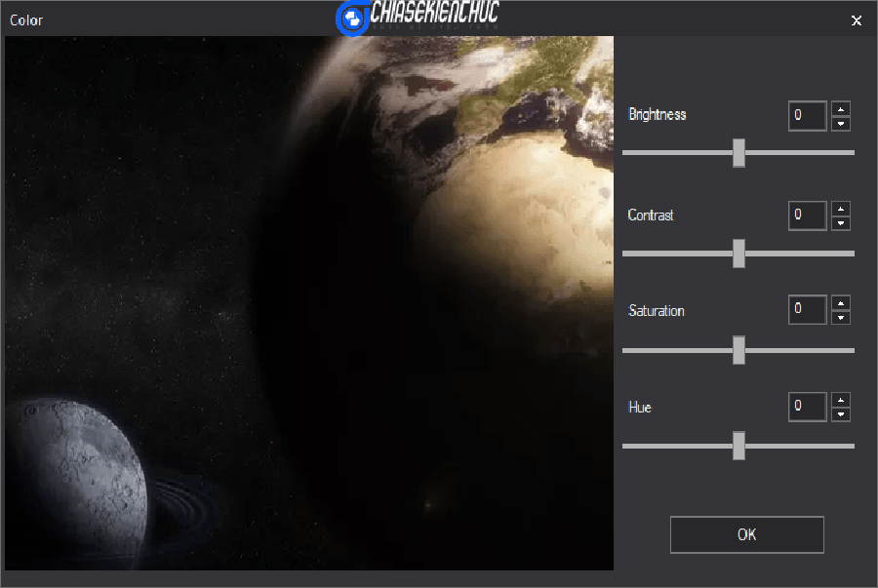Image resolution: width=878 pixels, height=588 pixels.
Task: Click the Brightness label
Action: tap(658, 115)
